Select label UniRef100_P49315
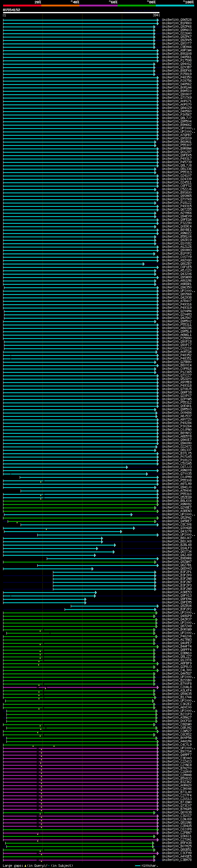The image size is (197, 868). coord(177,206)
